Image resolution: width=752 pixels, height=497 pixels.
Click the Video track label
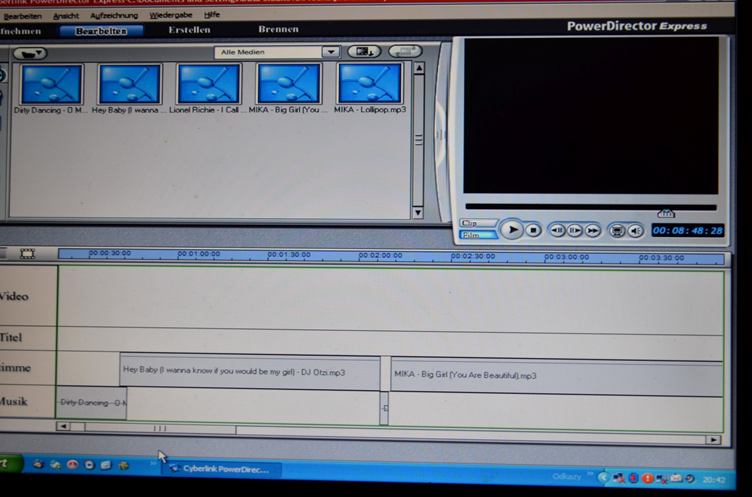pyautogui.click(x=14, y=296)
